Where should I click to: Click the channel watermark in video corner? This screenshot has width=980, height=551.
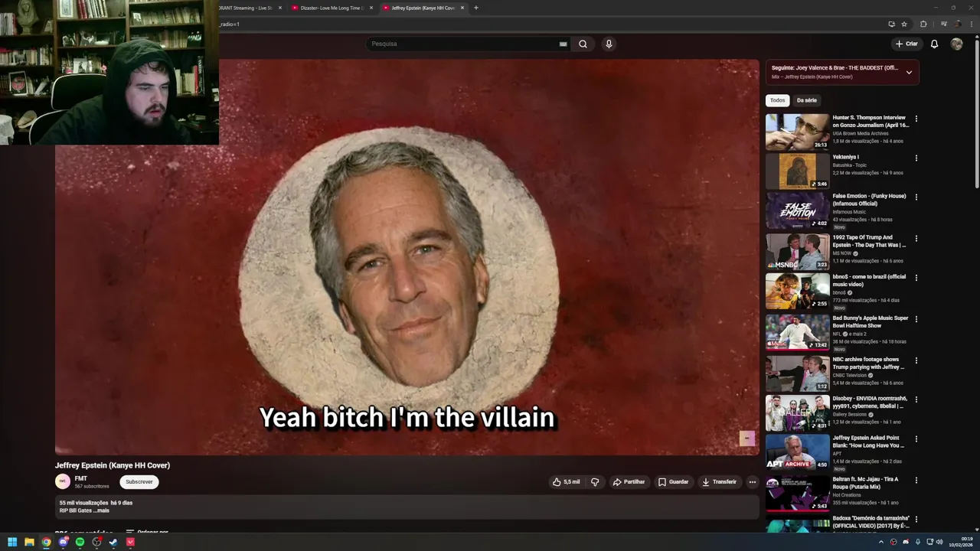point(746,438)
